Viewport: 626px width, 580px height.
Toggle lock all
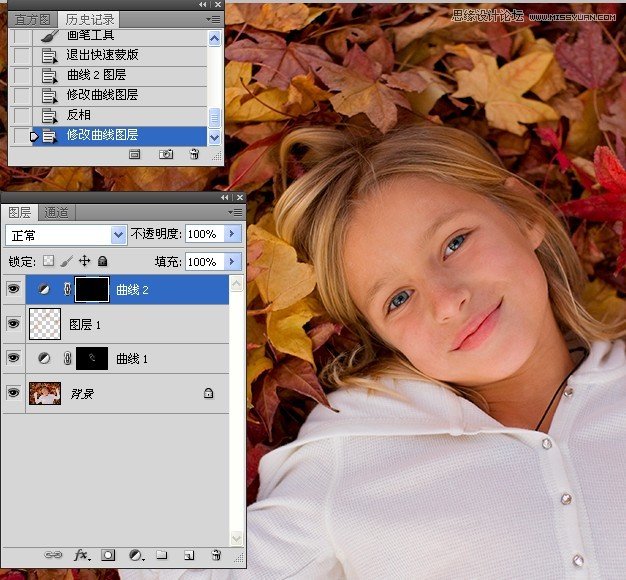point(103,261)
